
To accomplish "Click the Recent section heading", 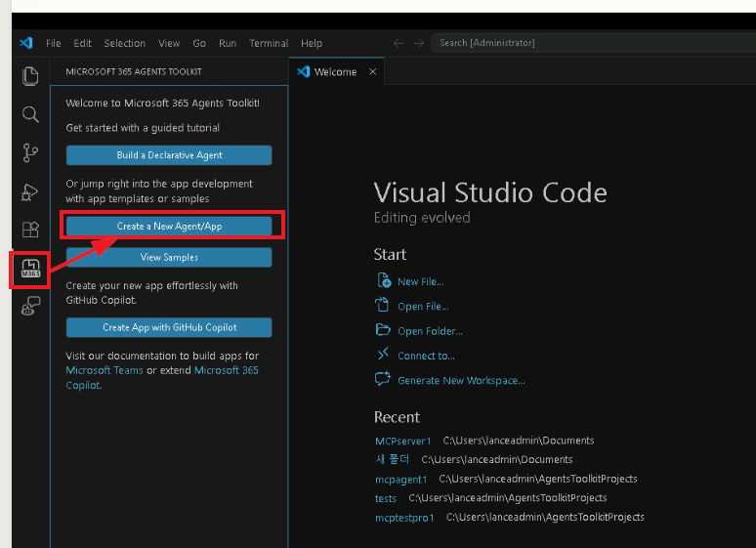I will pyautogui.click(x=397, y=417).
